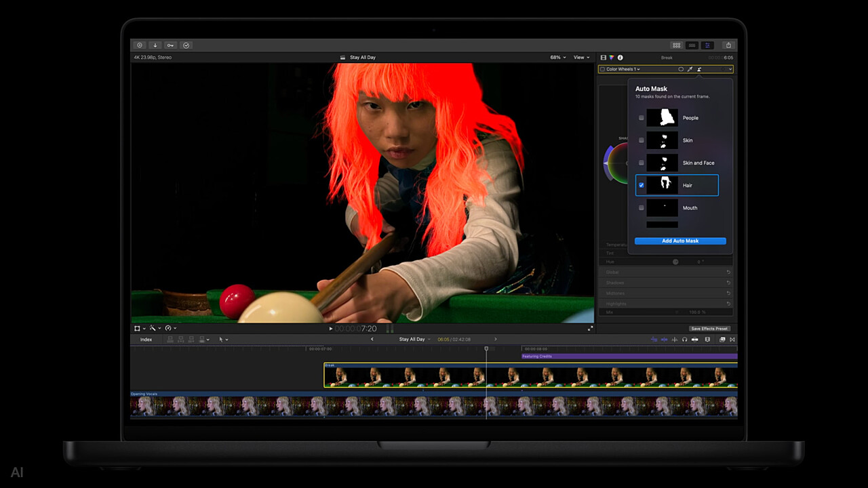Open the Color Wheels 1 correction dropdown
Image resolution: width=868 pixels, height=488 pixels.
click(x=623, y=69)
